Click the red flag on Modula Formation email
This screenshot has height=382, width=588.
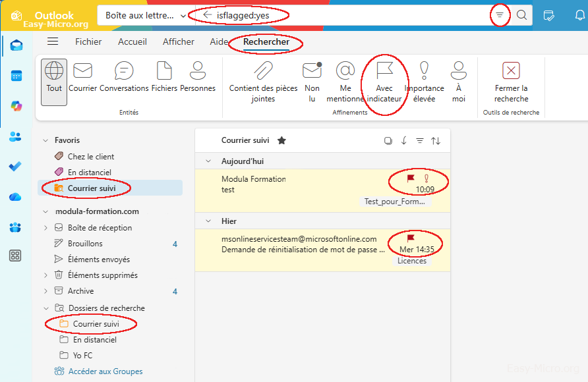pos(411,178)
